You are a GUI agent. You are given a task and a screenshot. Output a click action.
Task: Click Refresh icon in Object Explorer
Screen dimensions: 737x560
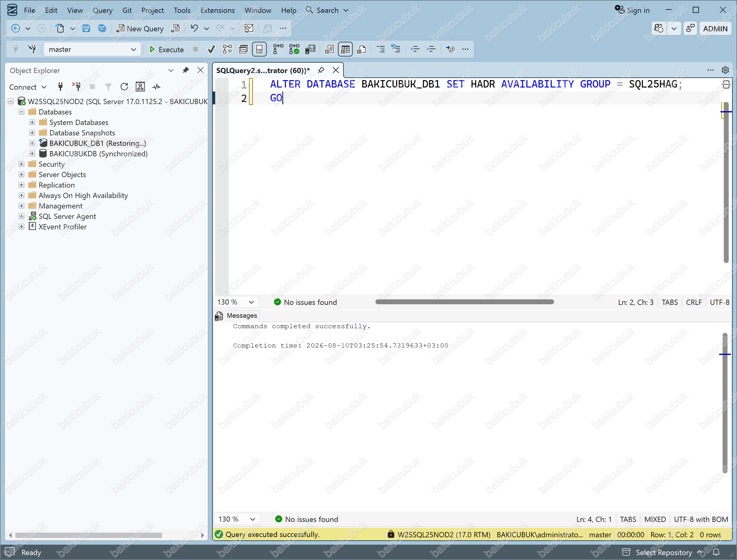(124, 87)
